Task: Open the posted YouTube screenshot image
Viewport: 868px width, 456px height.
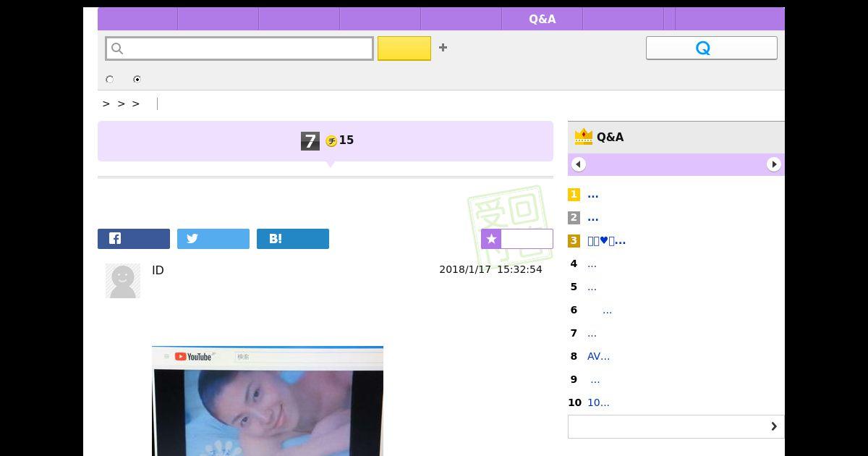Action: pyautogui.click(x=268, y=401)
